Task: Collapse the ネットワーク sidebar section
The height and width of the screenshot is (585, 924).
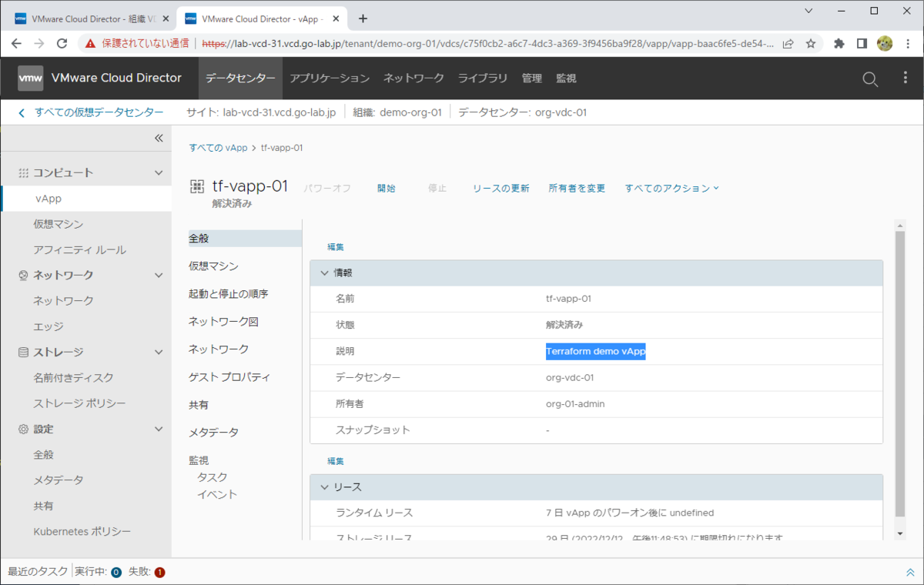Action: point(159,276)
